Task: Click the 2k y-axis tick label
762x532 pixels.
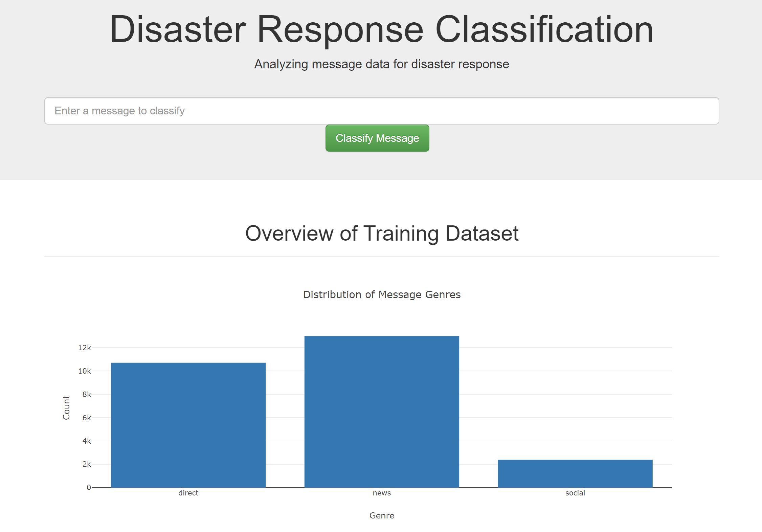Action: [86, 464]
